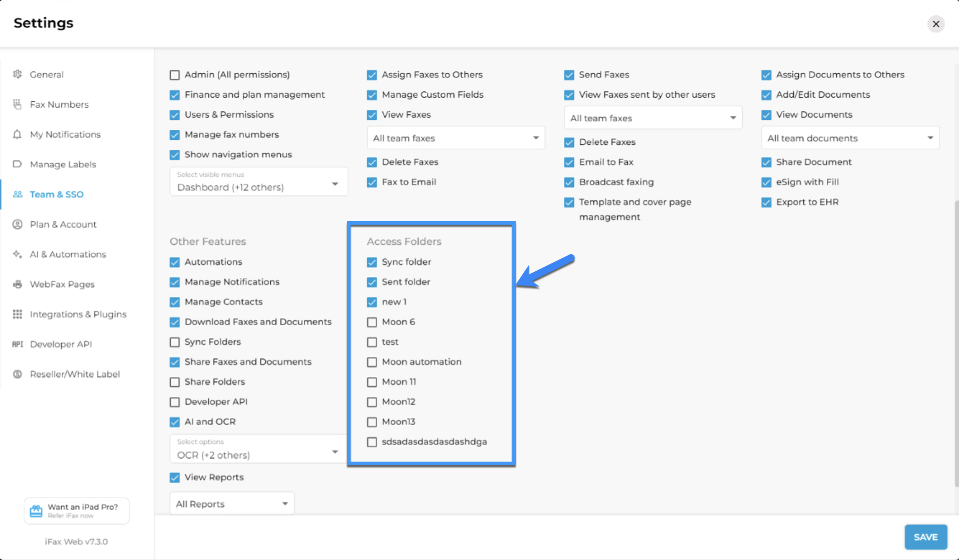Select Manage Labels in sidebar
The height and width of the screenshot is (560, 959).
tap(63, 164)
